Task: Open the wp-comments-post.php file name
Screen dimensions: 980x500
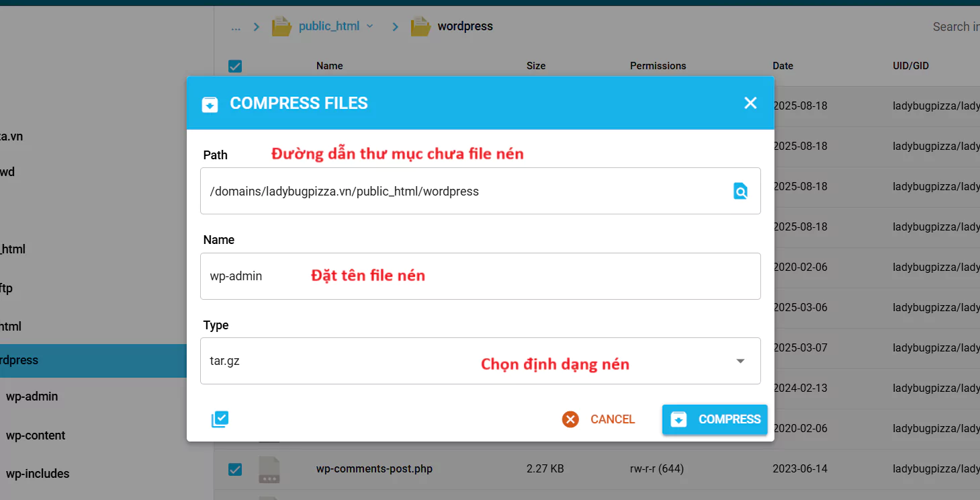Action: pyautogui.click(x=374, y=469)
